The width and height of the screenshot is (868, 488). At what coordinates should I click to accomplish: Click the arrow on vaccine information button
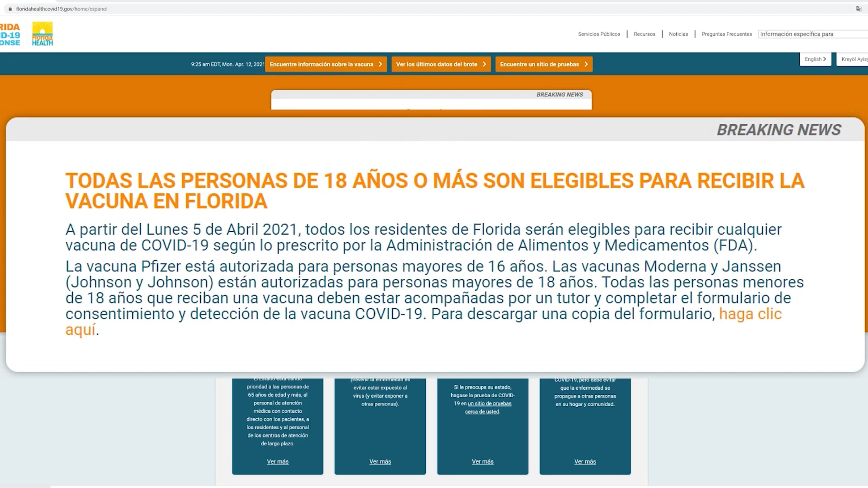coord(380,64)
